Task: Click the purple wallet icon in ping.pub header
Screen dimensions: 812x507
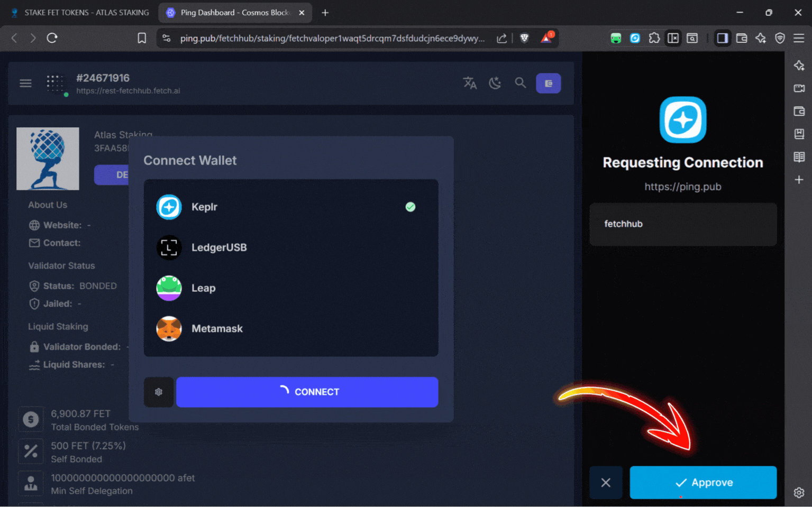Action: tap(548, 83)
